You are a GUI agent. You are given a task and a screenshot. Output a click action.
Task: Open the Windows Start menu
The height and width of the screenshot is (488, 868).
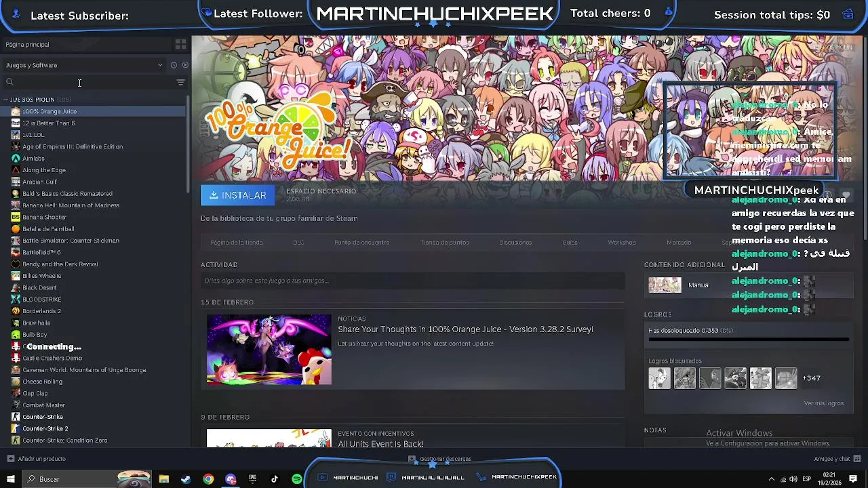[x=10, y=479]
